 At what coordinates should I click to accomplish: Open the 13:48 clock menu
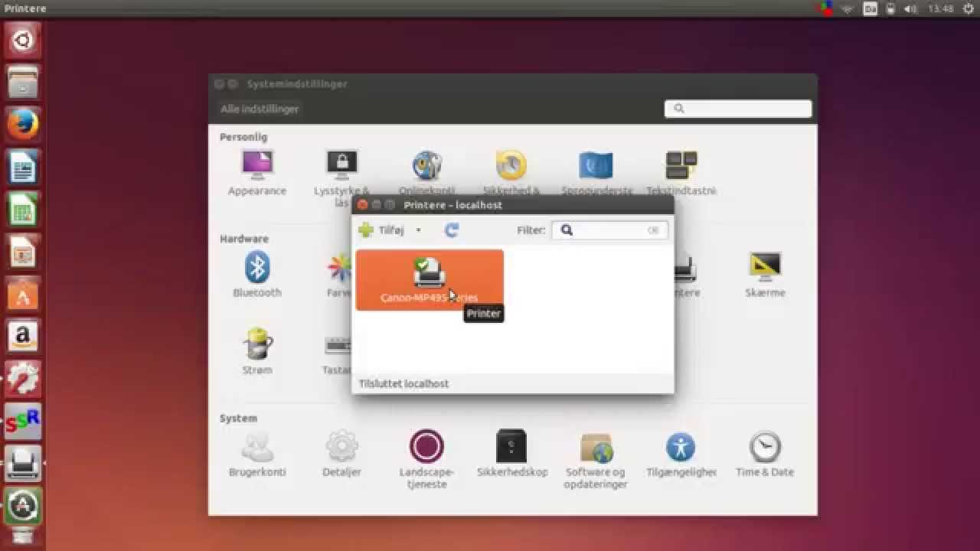[940, 8]
